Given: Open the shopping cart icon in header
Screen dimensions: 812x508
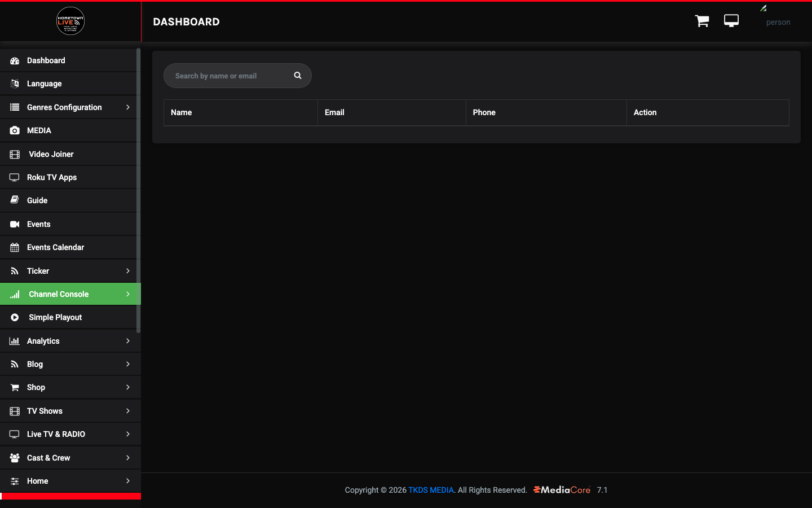Looking at the screenshot, I should pyautogui.click(x=702, y=21).
